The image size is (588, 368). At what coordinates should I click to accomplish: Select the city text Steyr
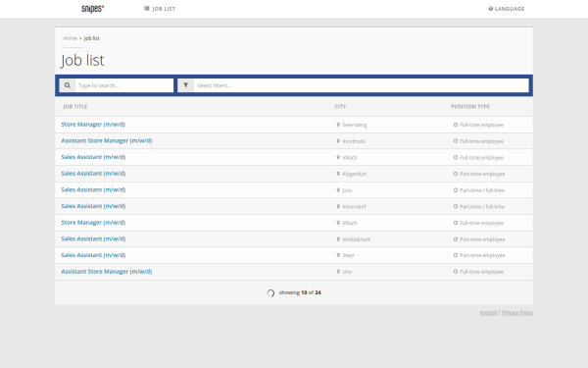348,256
